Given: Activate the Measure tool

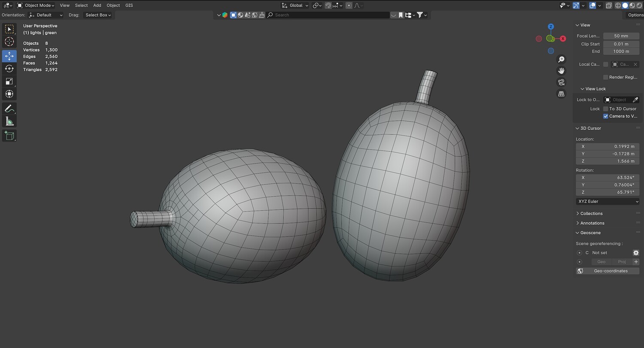Looking at the screenshot, I should pos(9,121).
